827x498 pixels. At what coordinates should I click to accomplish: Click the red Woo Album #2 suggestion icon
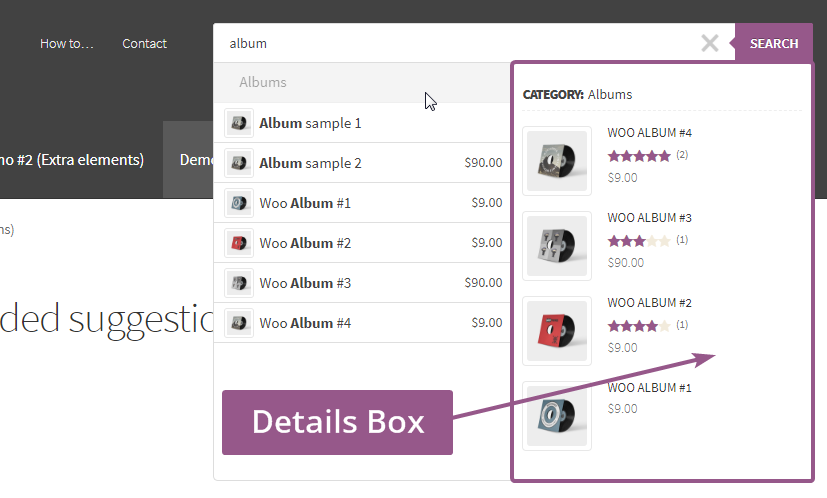tap(238, 243)
